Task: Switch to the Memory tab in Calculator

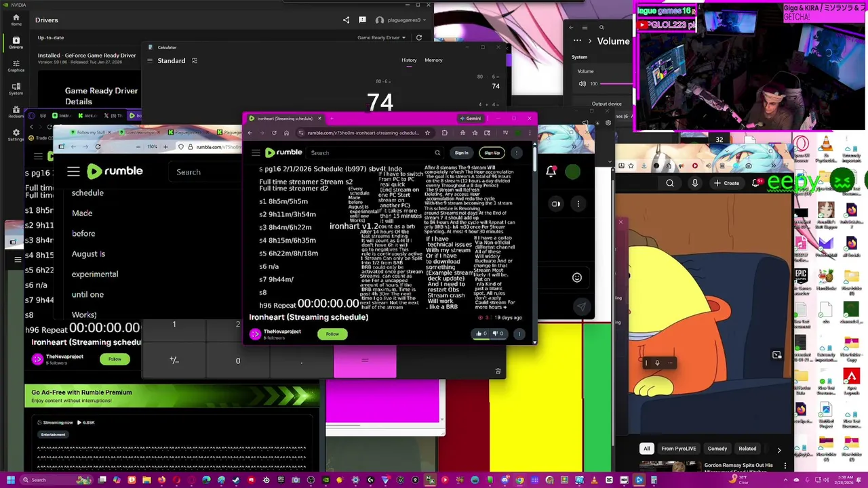Action: [433, 60]
